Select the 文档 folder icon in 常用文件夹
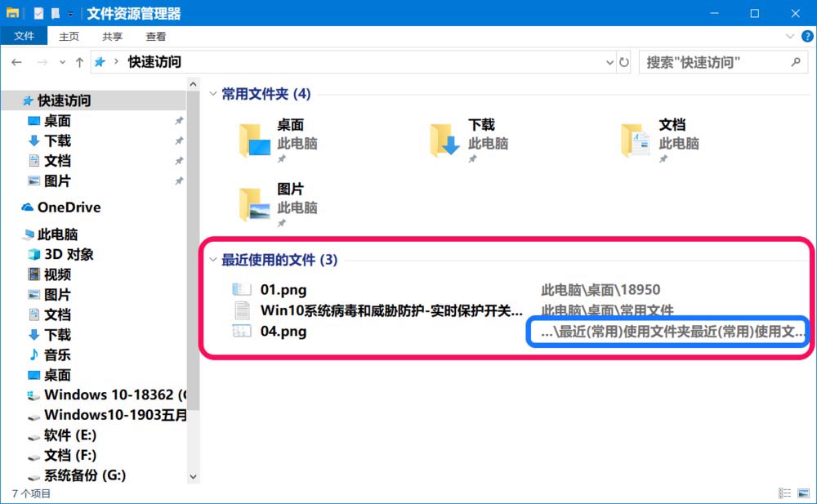817x504 pixels. pos(635,140)
